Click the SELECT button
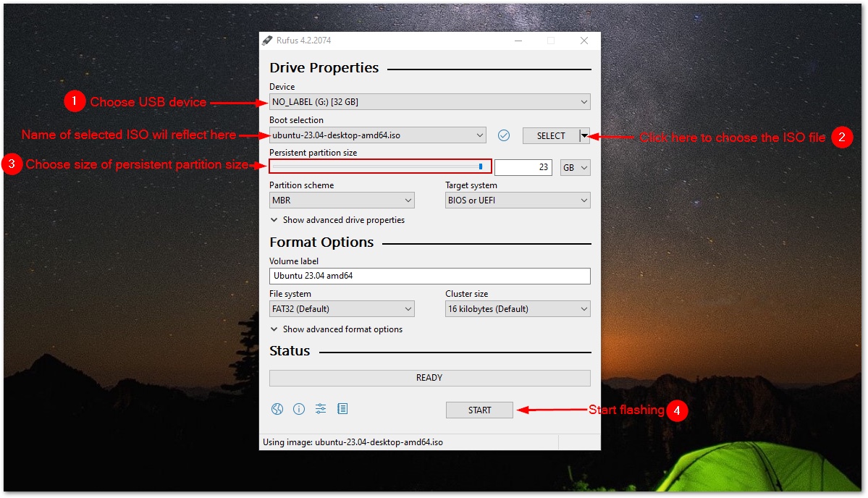The width and height of the screenshot is (868, 498). point(551,135)
